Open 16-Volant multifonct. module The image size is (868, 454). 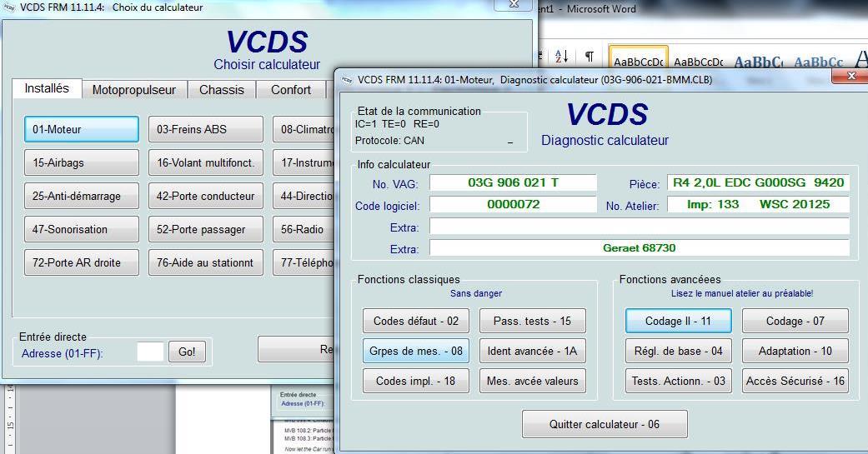coord(205,162)
